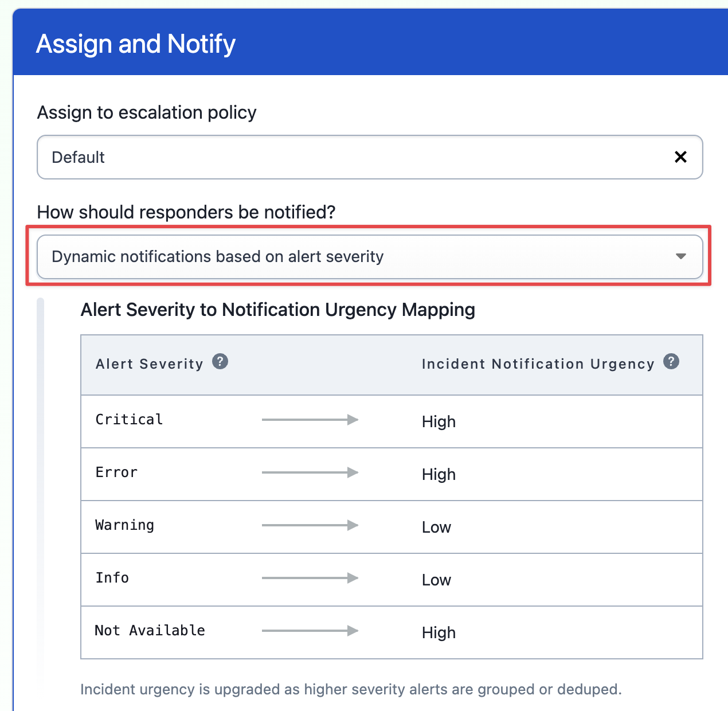This screenshot has height=711, width=728.
Task: Click the High urgency for Critical
Action: pos(439,422)
